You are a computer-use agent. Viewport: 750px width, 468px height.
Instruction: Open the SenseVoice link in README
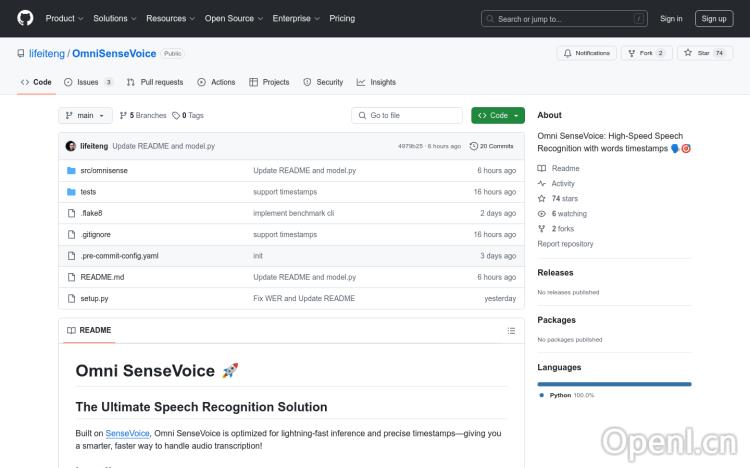pos(127,433)
